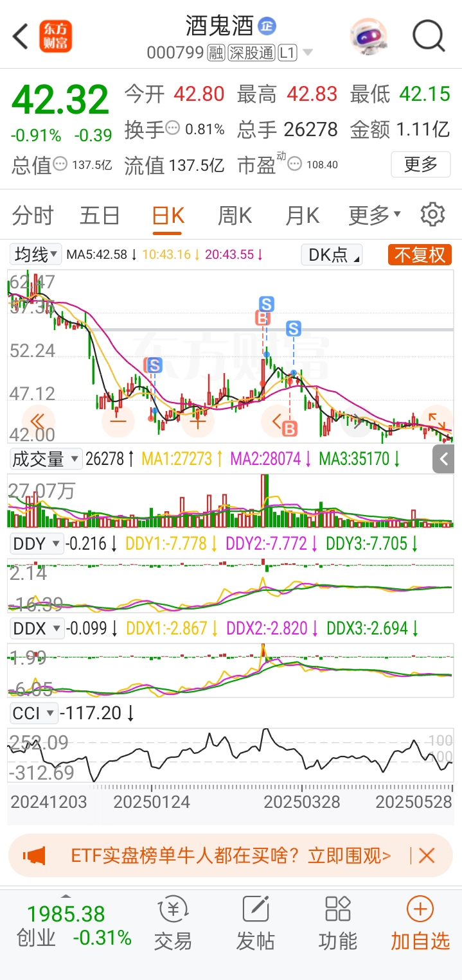Viewport: 462px width, 980px height.
Task: Tap the 42.32 current price
Action: coord(61,101)
